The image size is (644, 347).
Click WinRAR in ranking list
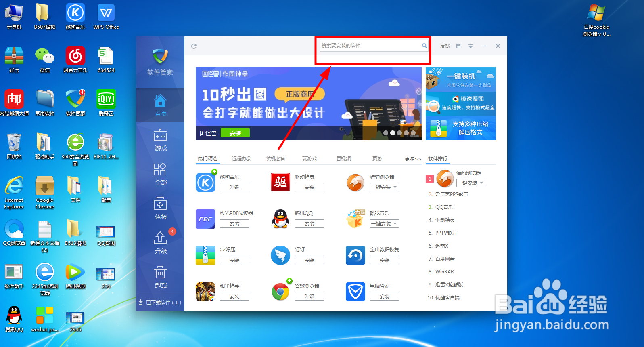click(445, 272)
